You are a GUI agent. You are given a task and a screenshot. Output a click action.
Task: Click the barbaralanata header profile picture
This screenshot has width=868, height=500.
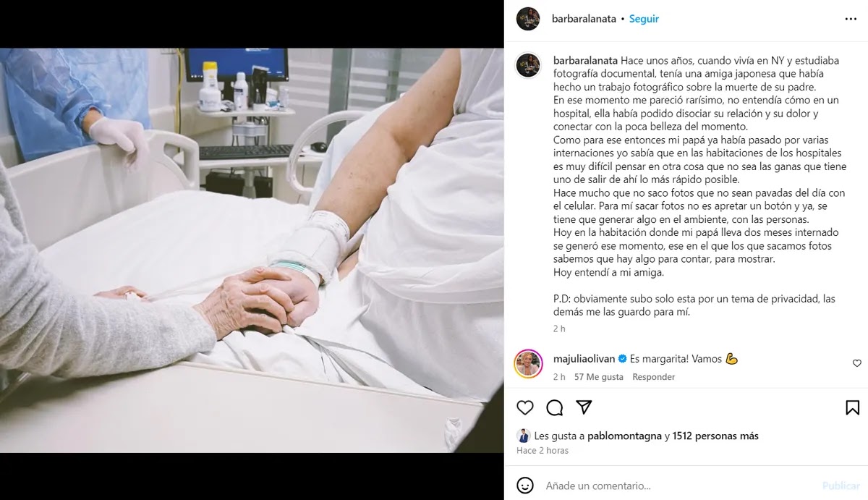coord(528,19)
